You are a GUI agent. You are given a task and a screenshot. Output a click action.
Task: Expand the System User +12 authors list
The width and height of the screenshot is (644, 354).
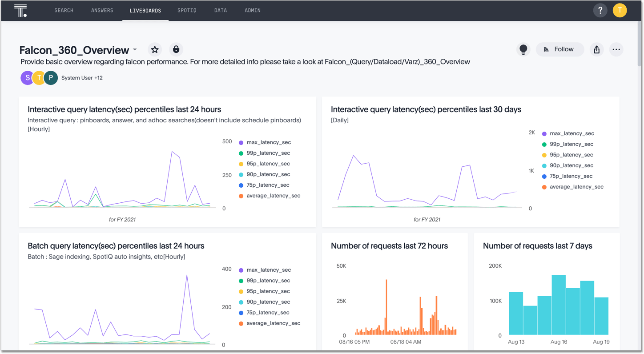(x=82, y=78)
